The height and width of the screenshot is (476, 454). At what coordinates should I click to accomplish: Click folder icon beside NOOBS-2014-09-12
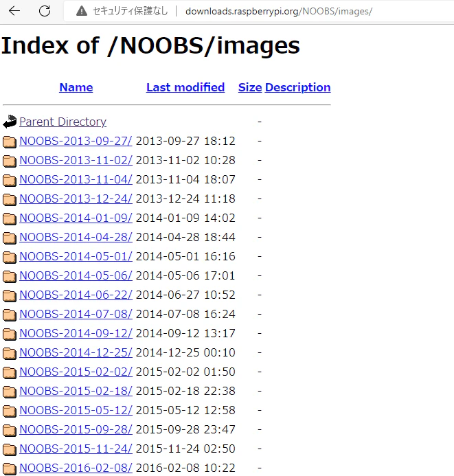tap(10, 334)
